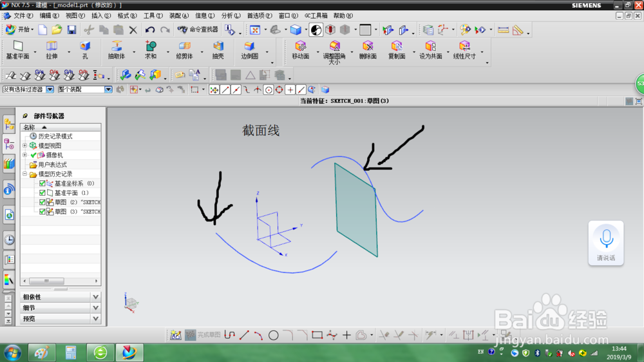Open the Windows Start button
The width and height of the screenshot is (644, 362).
13,352
